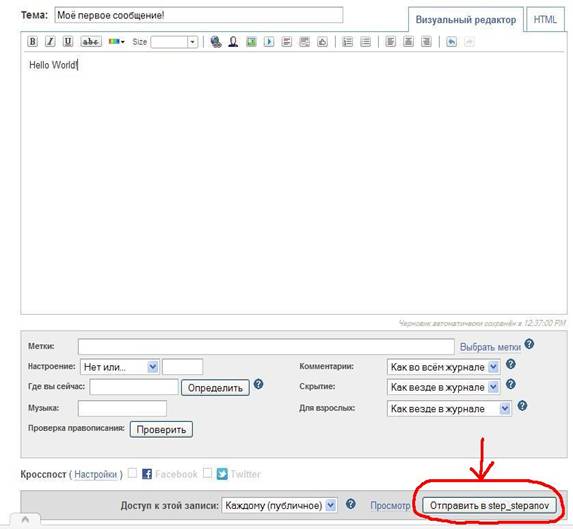The width and height of the screenshot is (573, 529).
Task: Switch to the HTML tab
Action: (545, 19)
